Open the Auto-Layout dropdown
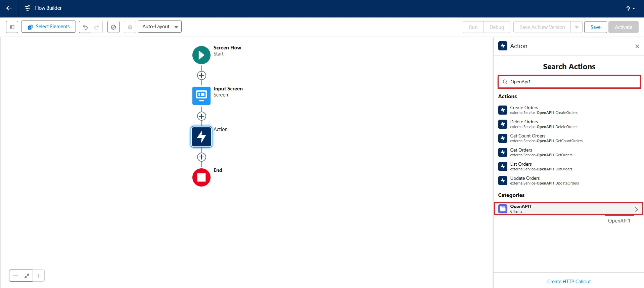Viewport: 644px width, 288px height. click(159, 27)
